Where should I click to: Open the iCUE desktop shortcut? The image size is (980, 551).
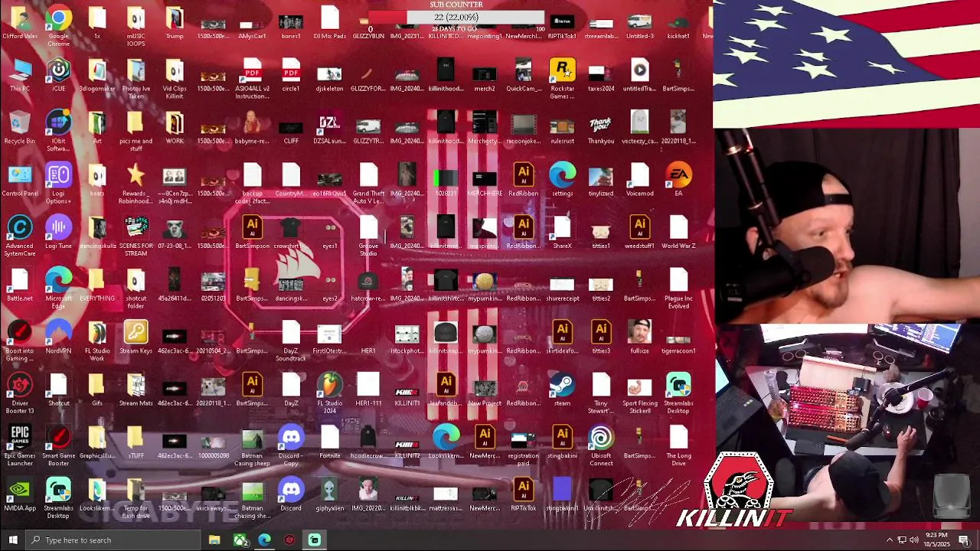[x=58, y=77]
